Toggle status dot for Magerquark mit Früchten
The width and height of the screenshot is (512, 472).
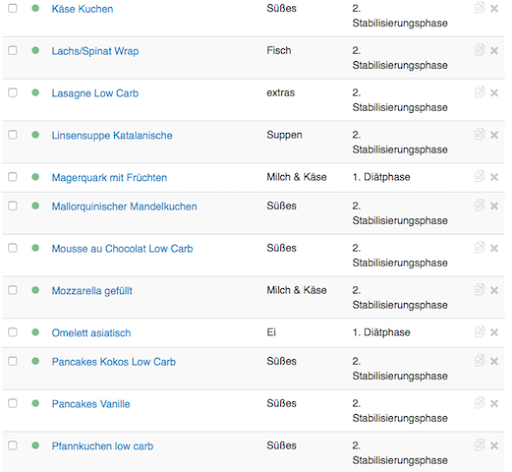tap(35, 177)
